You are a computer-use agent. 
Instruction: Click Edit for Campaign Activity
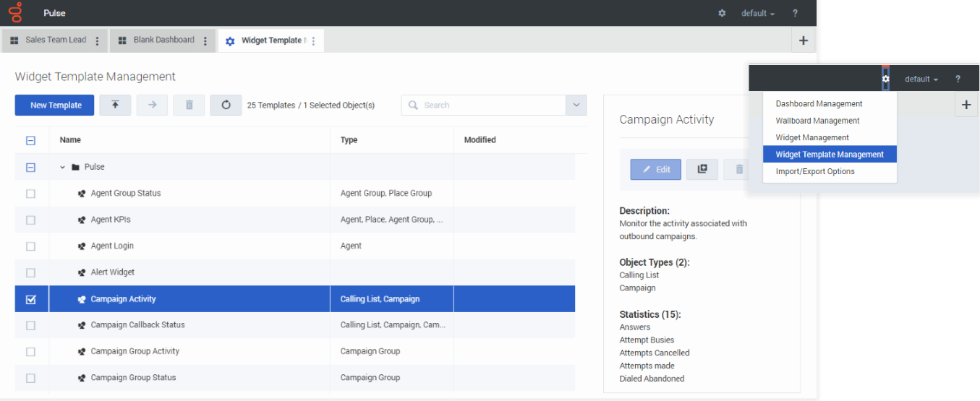click(656, 169)
